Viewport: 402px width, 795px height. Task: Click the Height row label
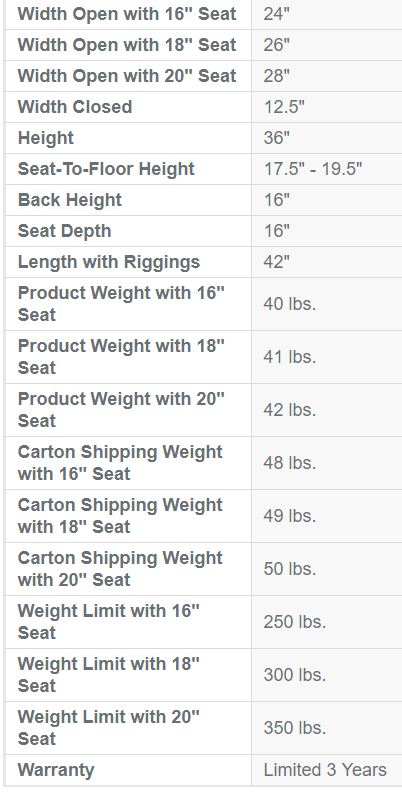coord(46,138)
